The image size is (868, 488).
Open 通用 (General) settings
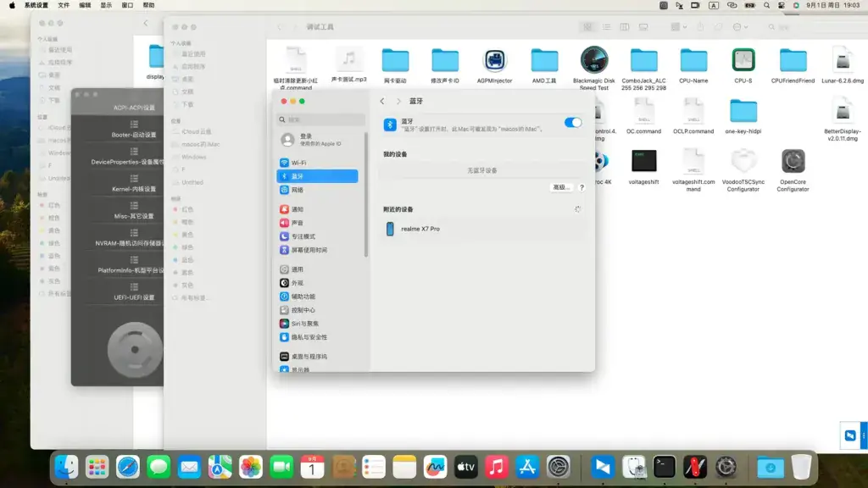click(317, 269)
